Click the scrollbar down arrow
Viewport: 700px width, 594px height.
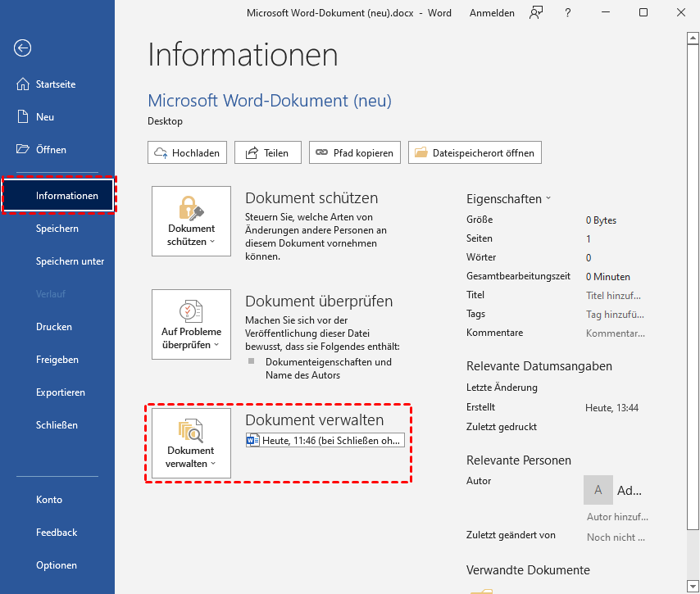tap(693, 586)
